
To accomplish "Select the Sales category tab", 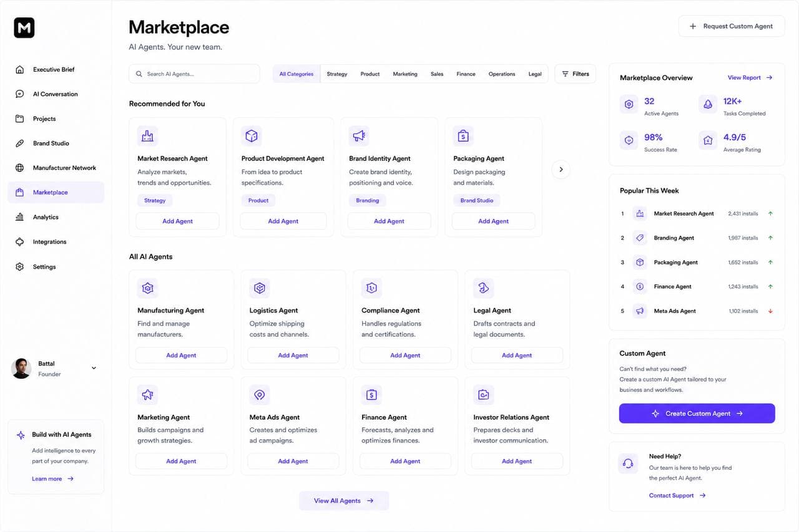I will point(437,74).
